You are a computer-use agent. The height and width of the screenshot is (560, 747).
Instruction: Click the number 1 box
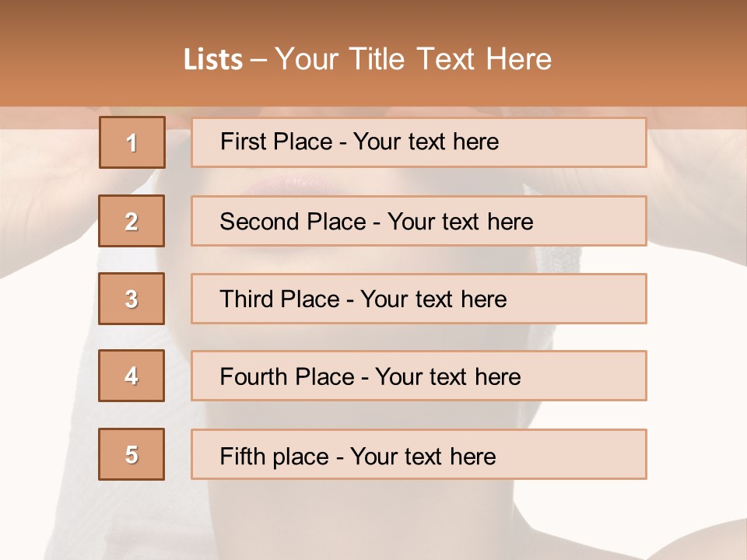point(132,142)
